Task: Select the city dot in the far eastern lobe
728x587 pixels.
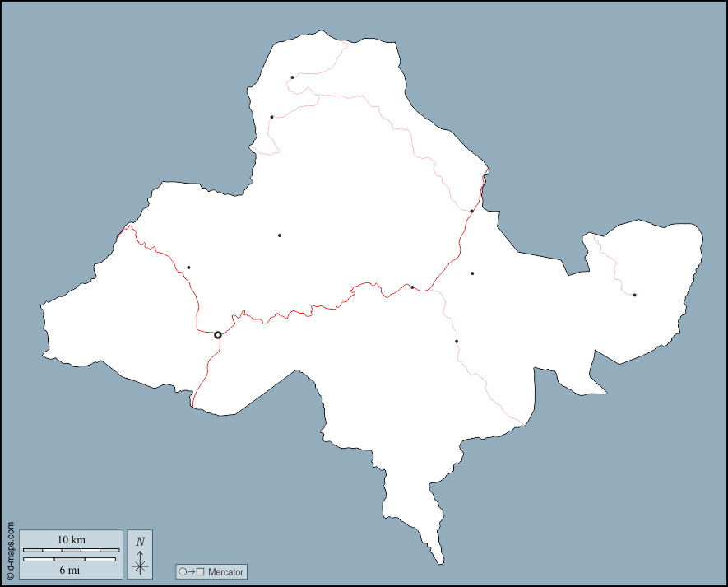Action: pyautogui.click(x=634, y=295)
